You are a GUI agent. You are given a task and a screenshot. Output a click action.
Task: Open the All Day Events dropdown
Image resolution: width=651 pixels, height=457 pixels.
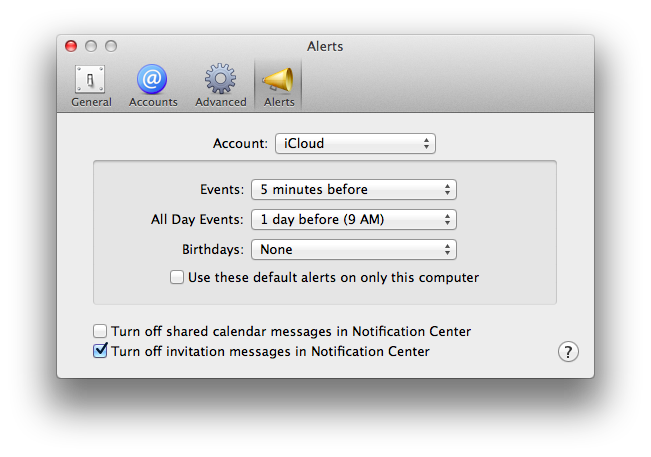[354, 220]
